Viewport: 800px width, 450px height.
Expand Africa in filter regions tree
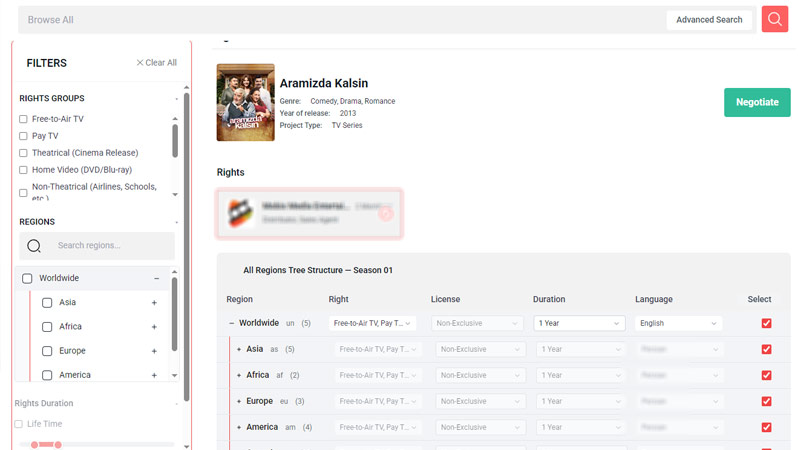[x=154, y=327]
